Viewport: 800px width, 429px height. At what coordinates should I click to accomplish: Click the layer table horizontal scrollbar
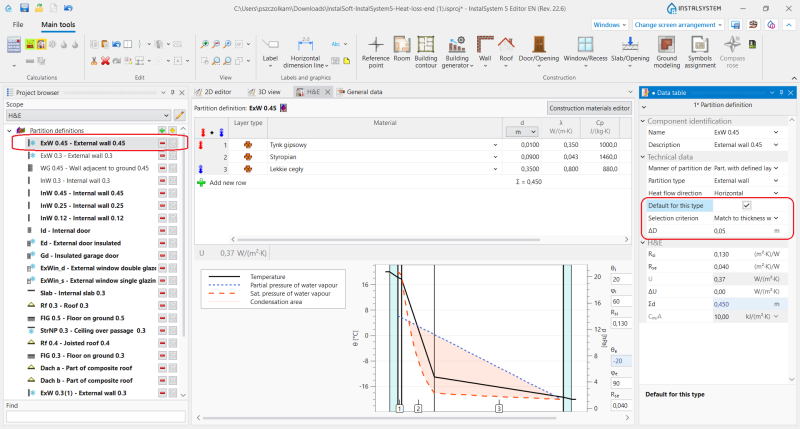click(388, 239)
